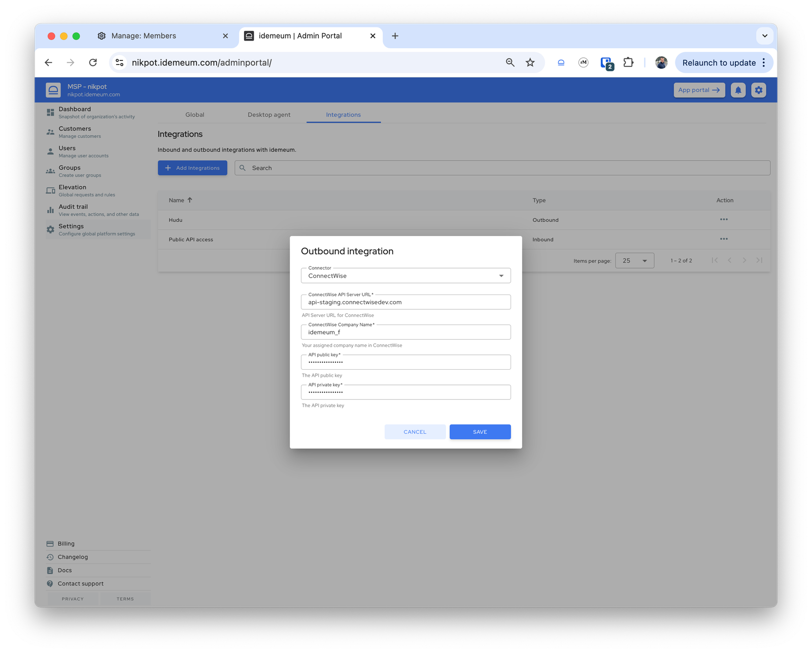Click the browser back arrow
The image size is (812, 653).
click(x=49, y=62)
